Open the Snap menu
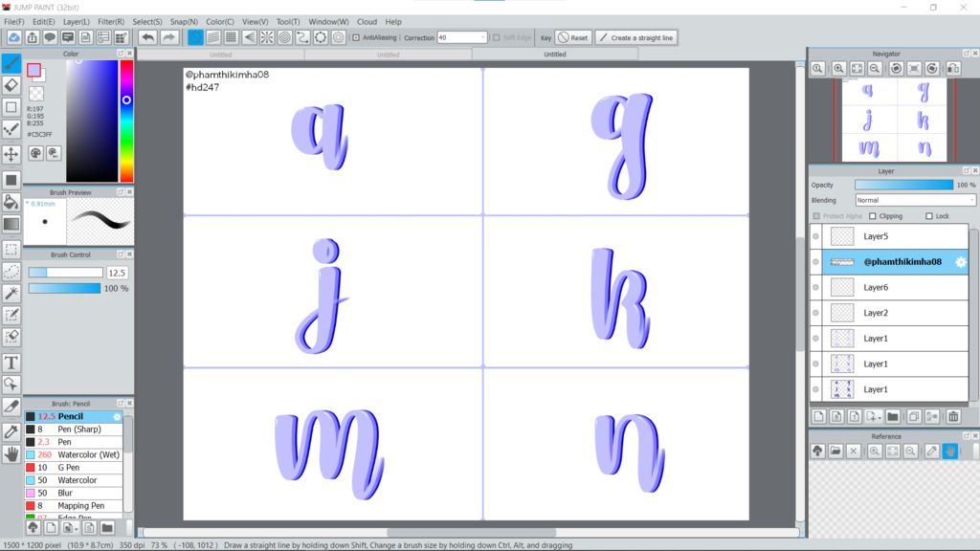Viewport: 980px width, 551px height. point(184,21)
